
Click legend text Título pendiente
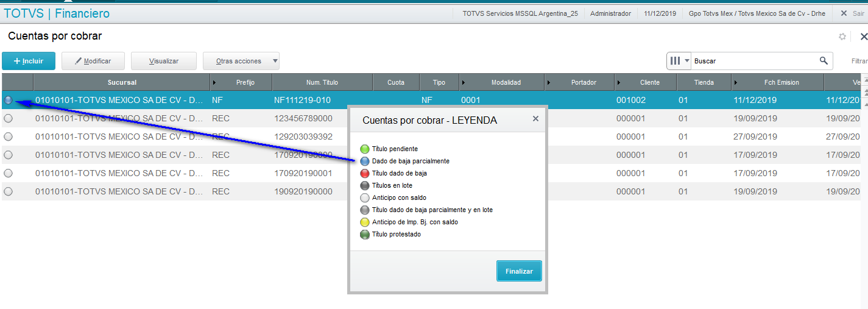[395, 149]
